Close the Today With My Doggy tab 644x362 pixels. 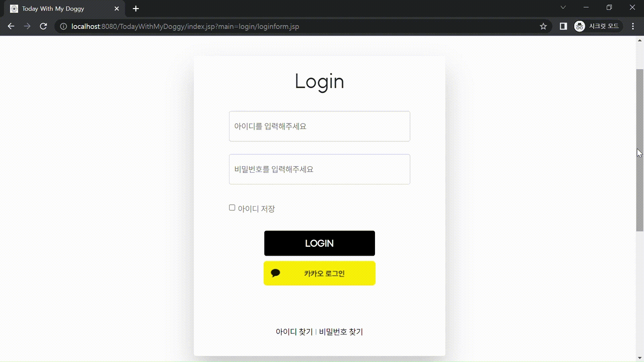[117, 9]
